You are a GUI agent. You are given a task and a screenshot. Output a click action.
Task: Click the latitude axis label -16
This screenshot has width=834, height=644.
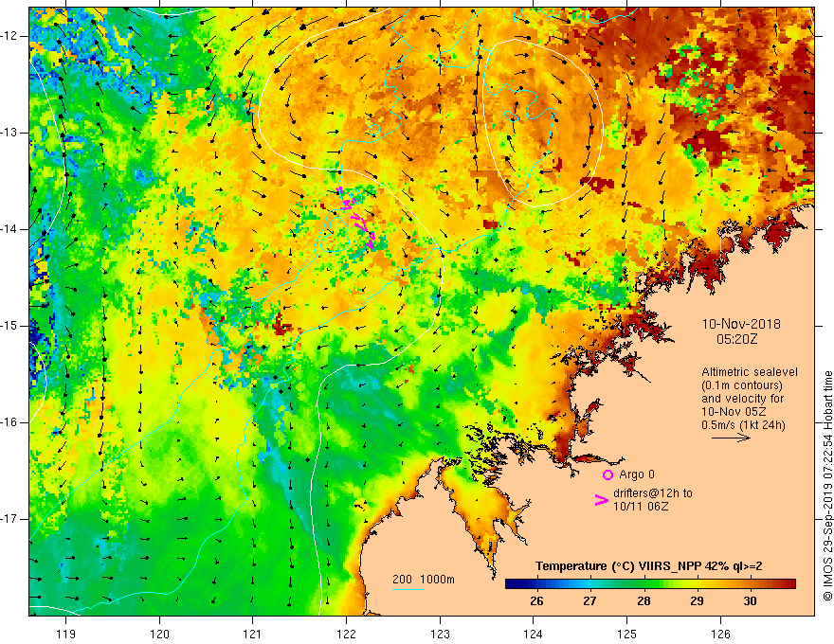tap(9, 422)
